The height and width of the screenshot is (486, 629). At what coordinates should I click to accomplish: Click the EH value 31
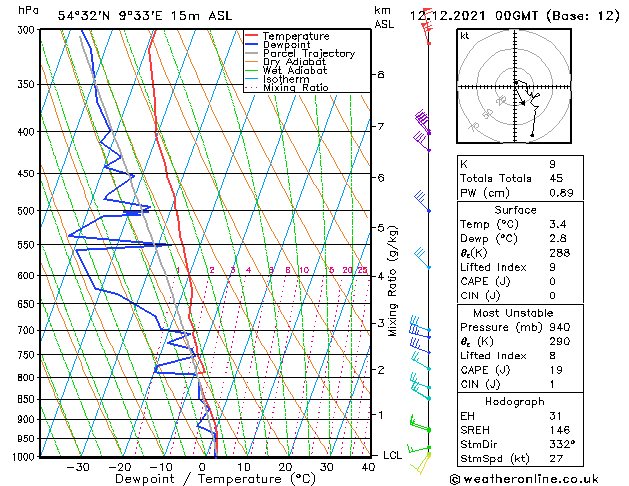click(555, 416)
